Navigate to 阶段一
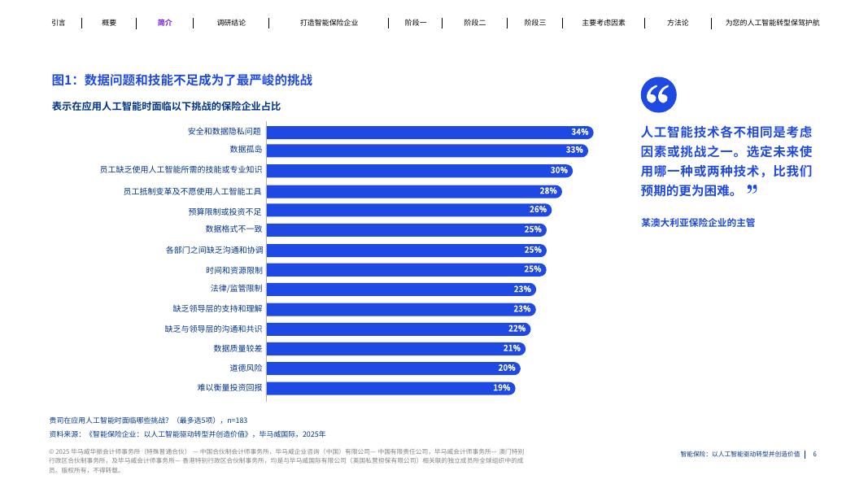The image size is (868, 488). coord(415,23)
